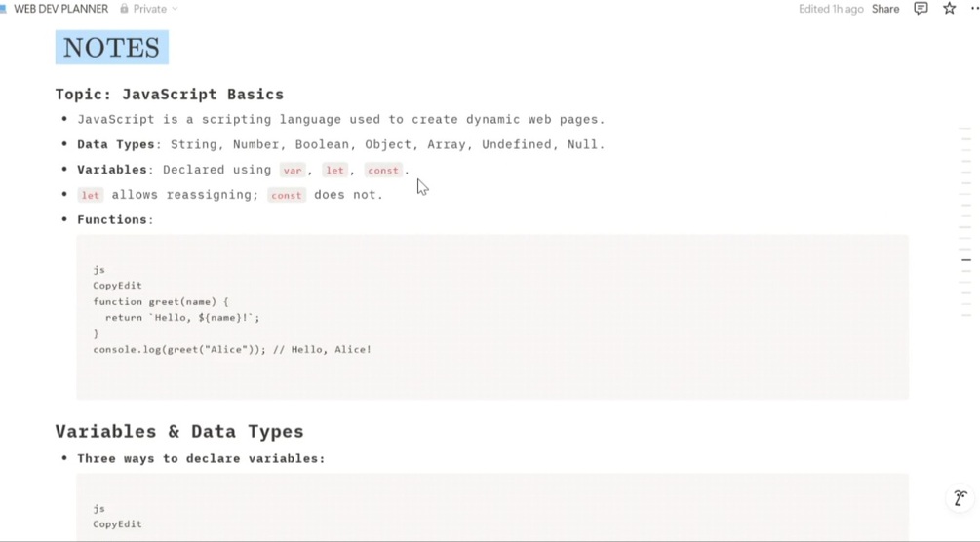
Task: Click the Edited 1h ago timestamp
Action: pos(831,9)
